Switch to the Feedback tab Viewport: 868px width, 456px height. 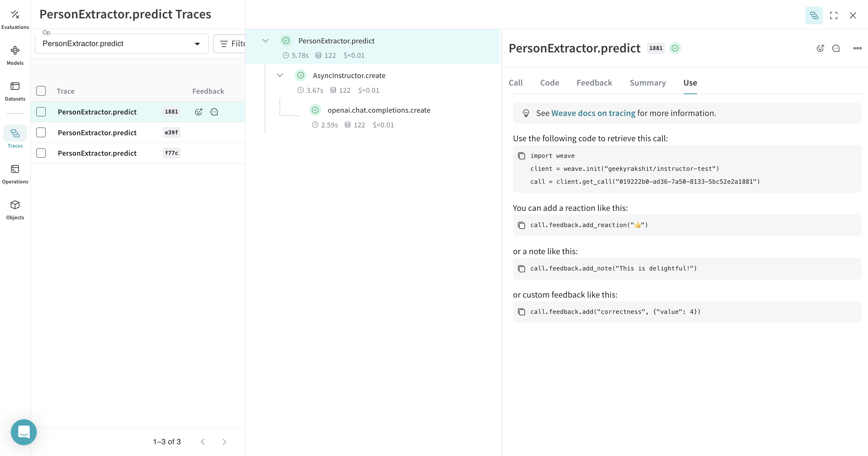click(x=594, y=83)
